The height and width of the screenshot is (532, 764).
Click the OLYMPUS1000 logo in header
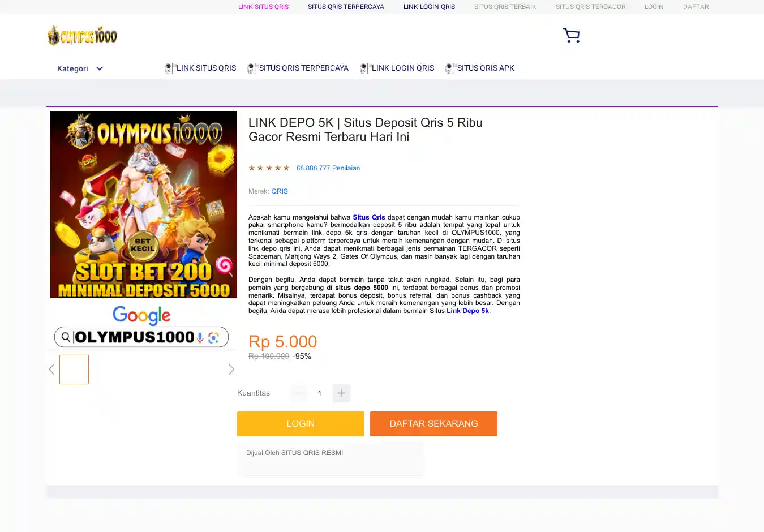point(82,36)
